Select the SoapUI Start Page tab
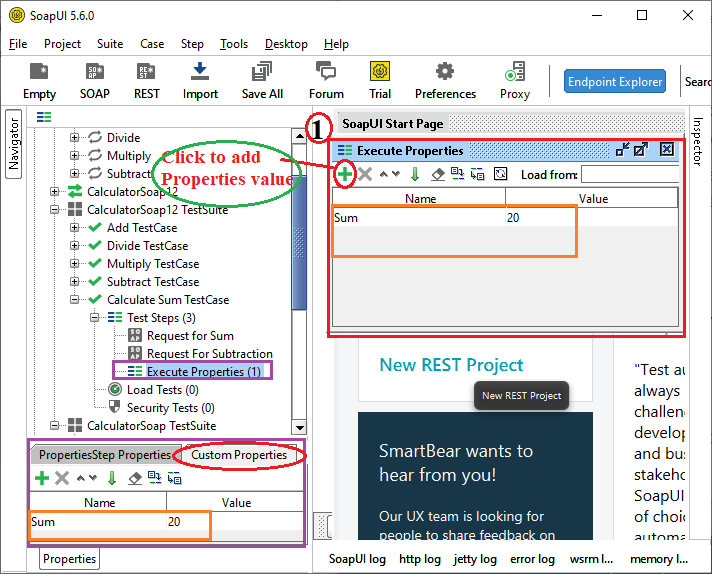 393,124
